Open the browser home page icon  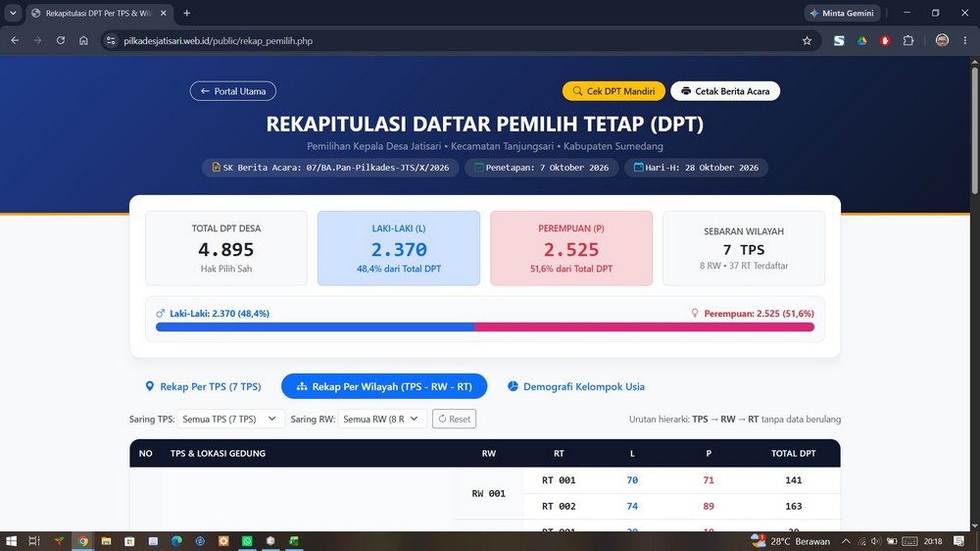coord(83,40)
